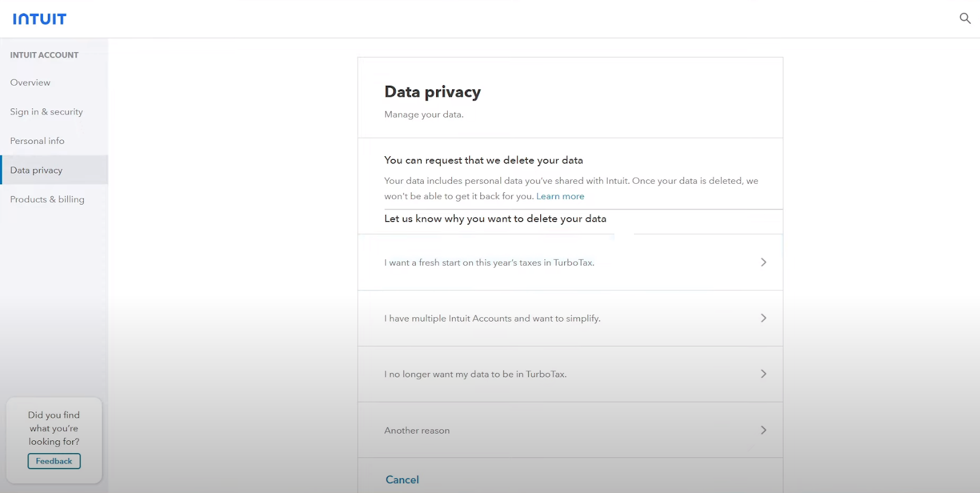
Task: Expand chevron for no longer want data in TurboTax
Action: [763, 374]
